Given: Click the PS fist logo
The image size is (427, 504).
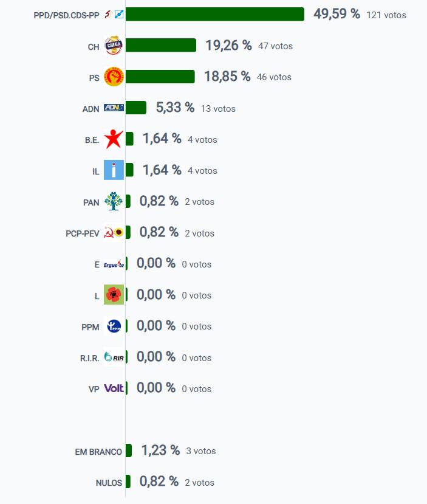Looking at the screenshot, I should pos(114,77).
